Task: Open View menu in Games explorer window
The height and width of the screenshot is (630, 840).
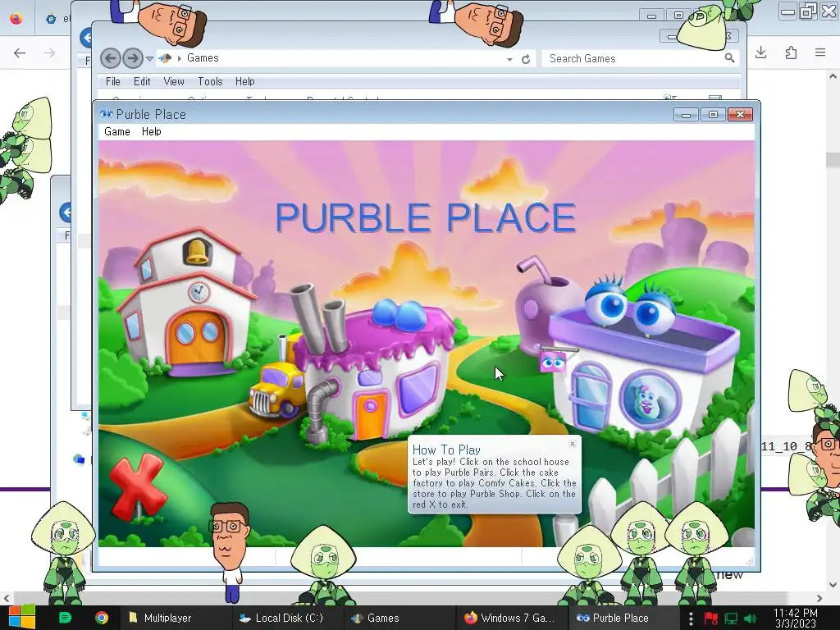Action: click(x=174, y=81)
